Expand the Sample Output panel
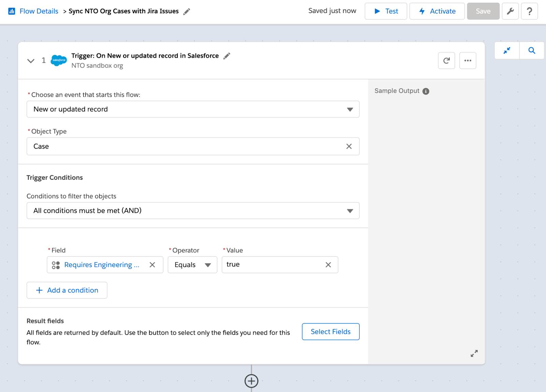The width and height of the screenshot is (546, 392). (x=474, y=353)
